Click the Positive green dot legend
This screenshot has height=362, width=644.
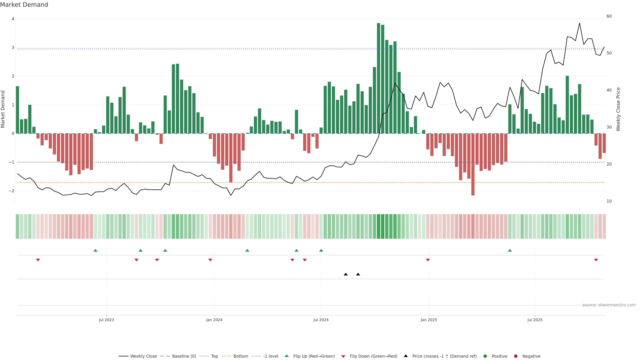click(485, 356)
